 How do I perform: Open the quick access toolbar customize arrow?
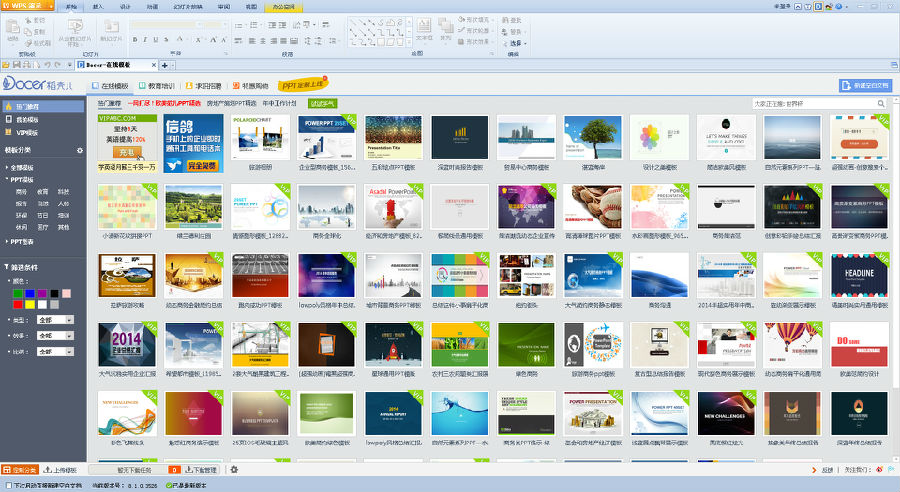click(x=69, y=65)
